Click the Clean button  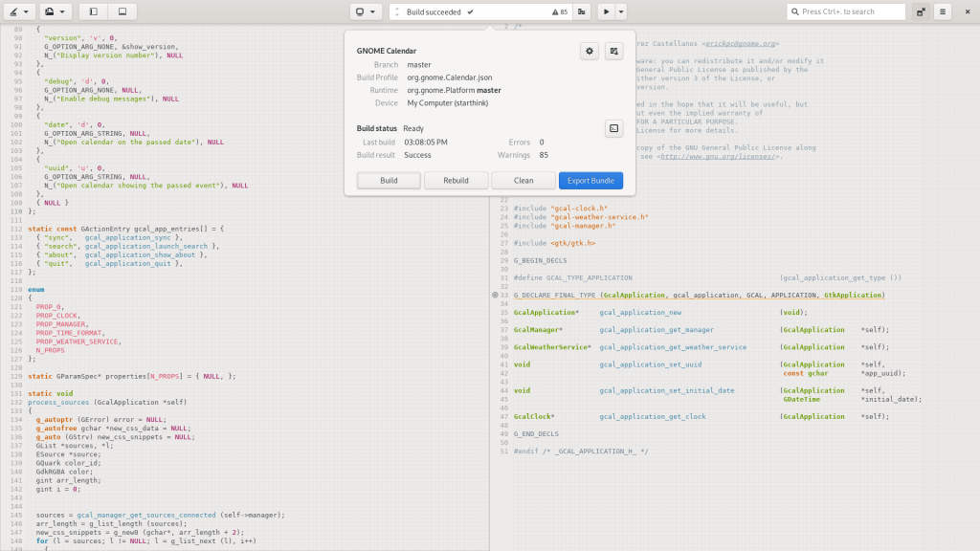pyautogui.click(x=523, y=181)
